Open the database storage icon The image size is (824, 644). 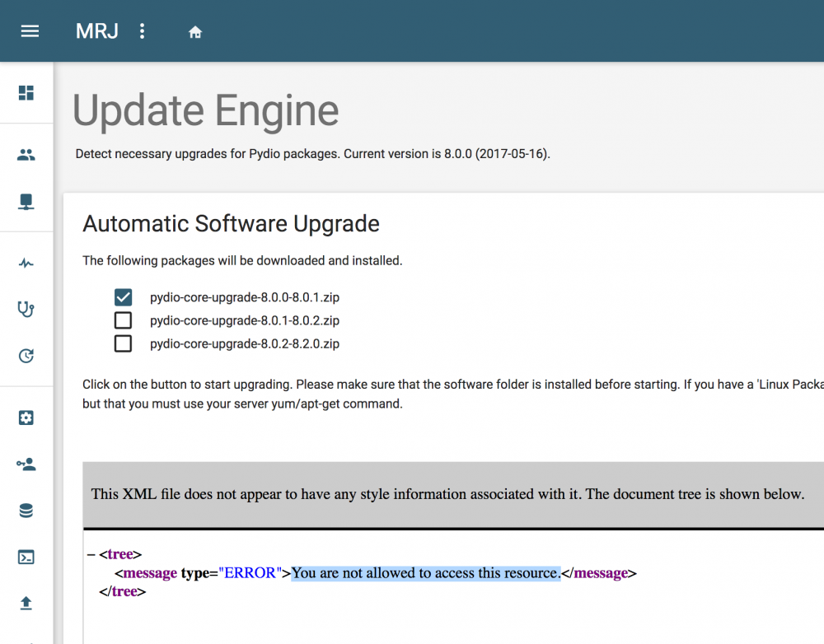tap(26, 511)
